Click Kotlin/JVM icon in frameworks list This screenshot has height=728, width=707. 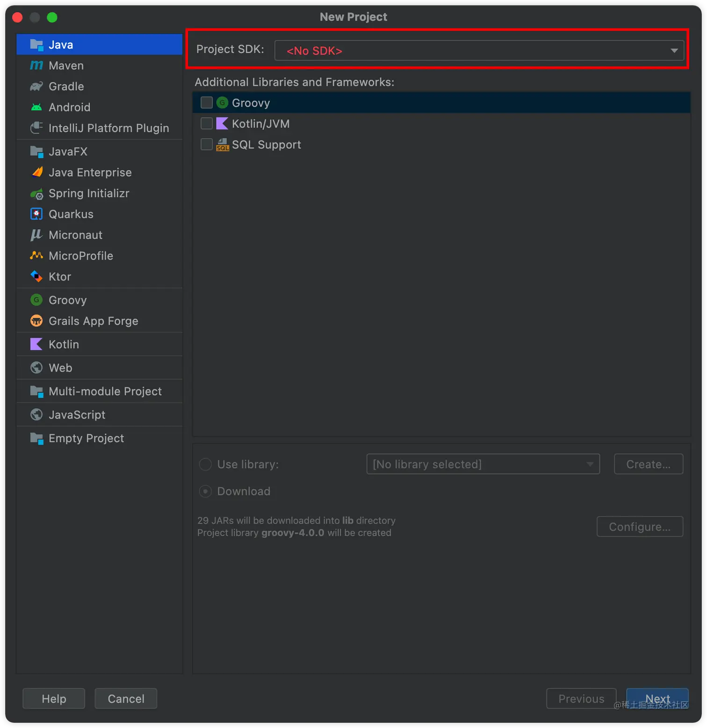tap(223, 124)
